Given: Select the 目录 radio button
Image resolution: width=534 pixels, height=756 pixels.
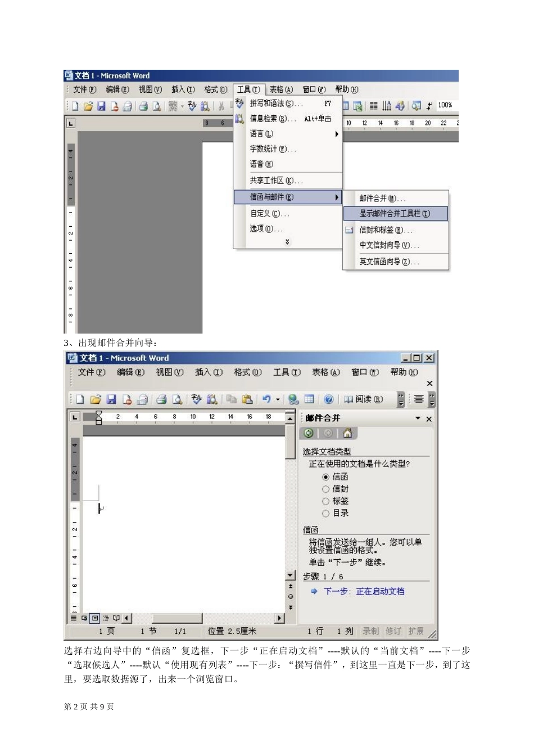Looking at the screenshot, I should [325, 514].
